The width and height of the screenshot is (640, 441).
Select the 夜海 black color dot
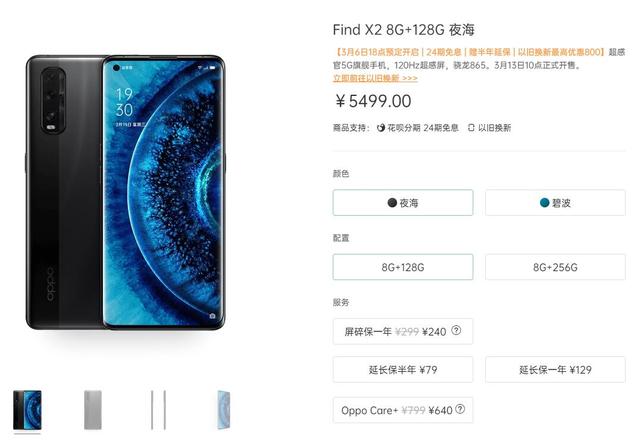pos(392,203)
